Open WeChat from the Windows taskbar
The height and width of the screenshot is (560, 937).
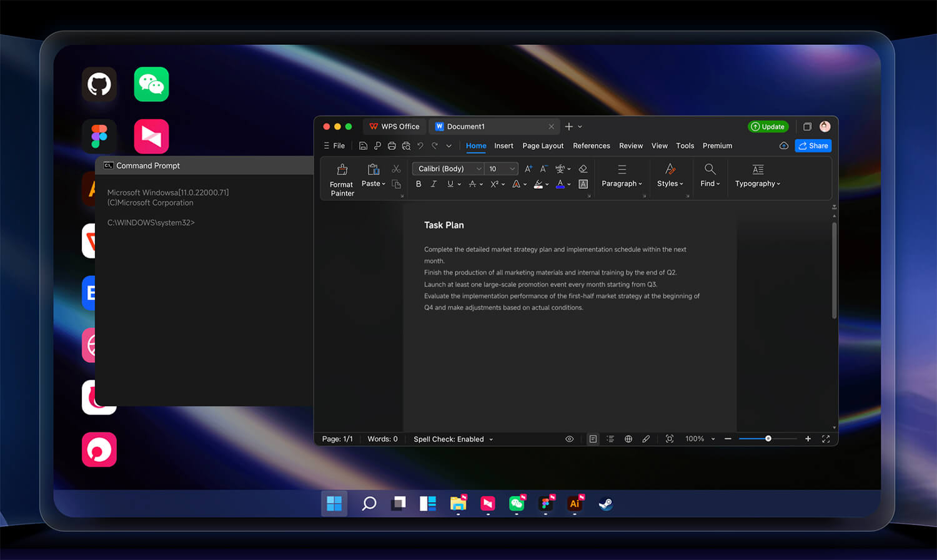click(517, 503)
